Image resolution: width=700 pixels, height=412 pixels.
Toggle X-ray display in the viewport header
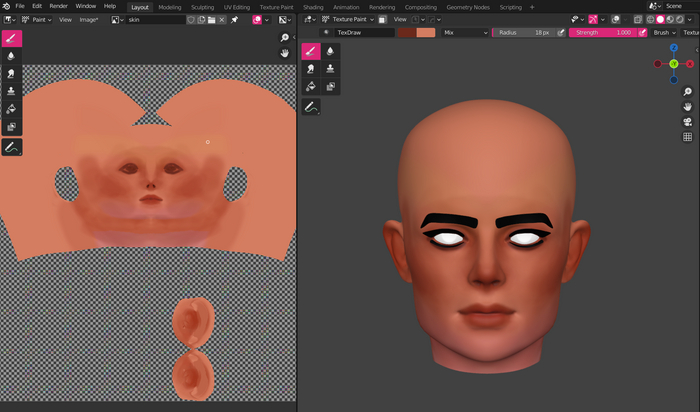[640, 19]
